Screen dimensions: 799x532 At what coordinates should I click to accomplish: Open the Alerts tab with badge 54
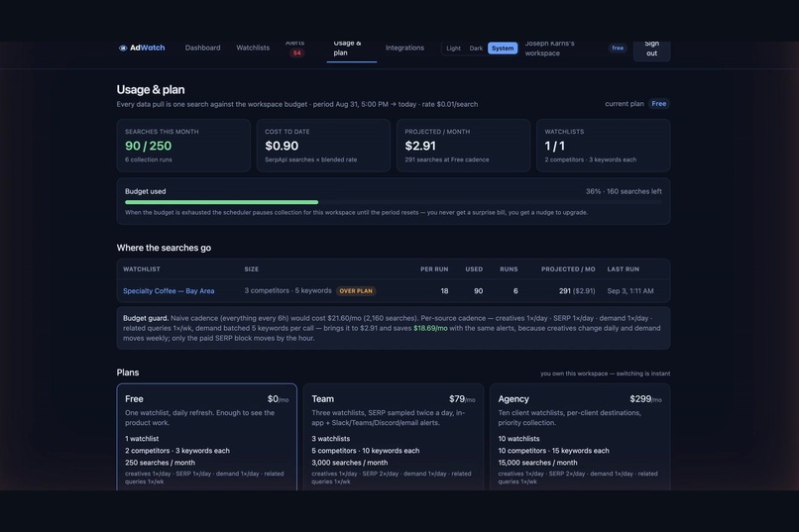pos(295,49)
